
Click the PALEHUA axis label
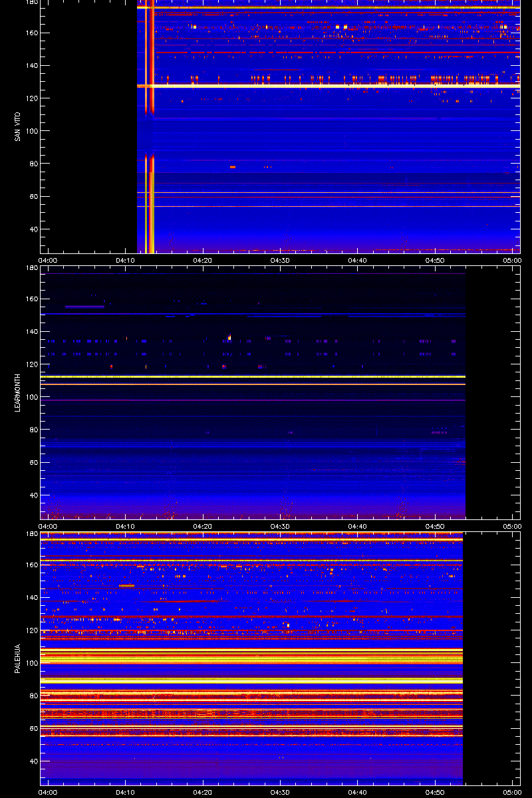tap(18, 658)
